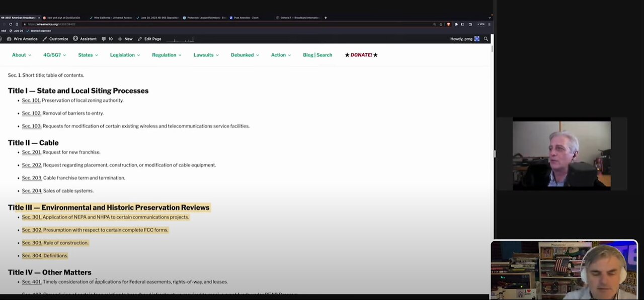Expand the States menu
Image resolution: width=644 pixels, height=300 pixels.
88,55
